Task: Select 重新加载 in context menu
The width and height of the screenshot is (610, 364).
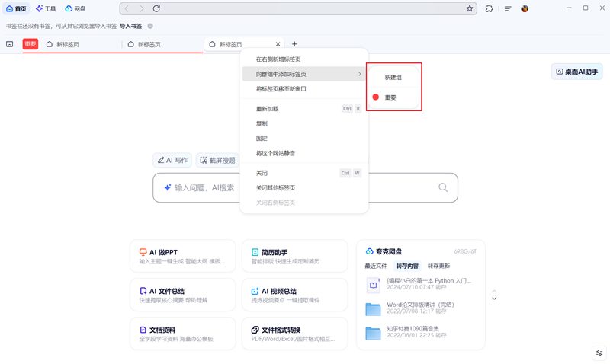Action: [x=303, y=109]
